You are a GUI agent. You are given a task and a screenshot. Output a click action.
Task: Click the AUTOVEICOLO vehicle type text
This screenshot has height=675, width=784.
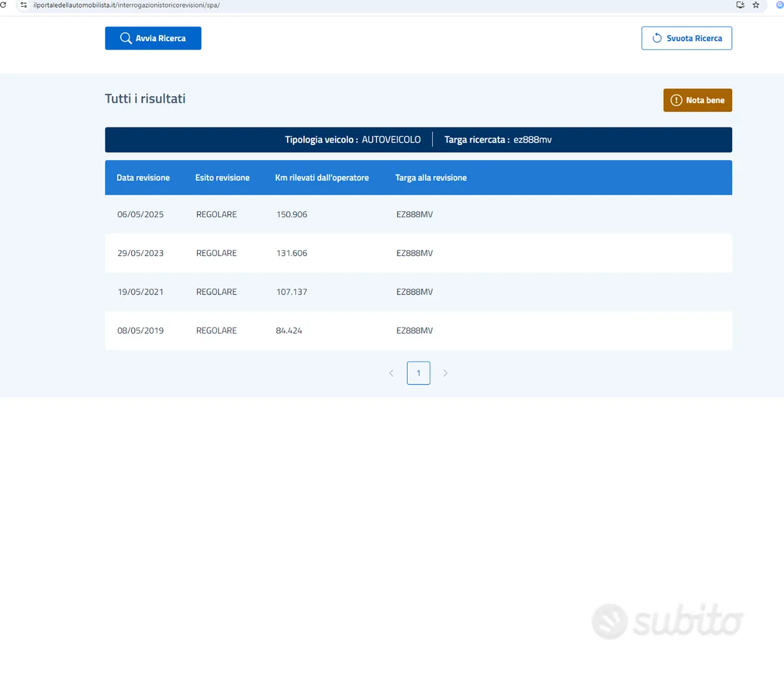391,139
